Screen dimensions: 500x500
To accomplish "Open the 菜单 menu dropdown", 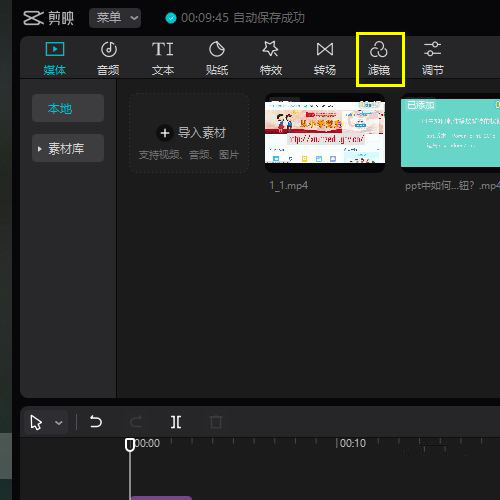I will pos(115,18).
